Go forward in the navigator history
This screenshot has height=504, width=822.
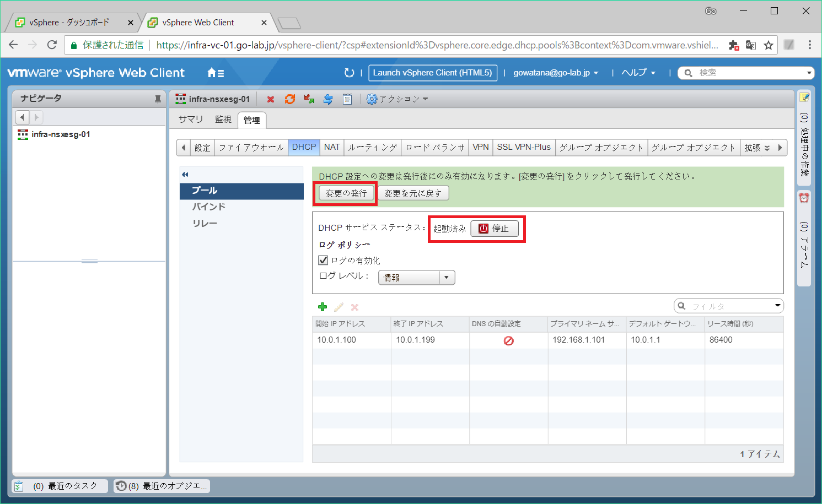[x=36, y=117]
